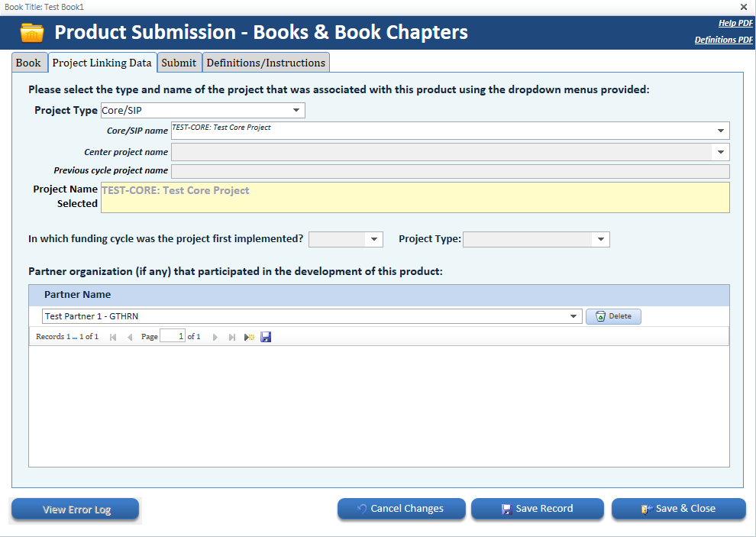Go to first page of partner records
The width and height of the screenshot is (756, 537).
(113, 337)
